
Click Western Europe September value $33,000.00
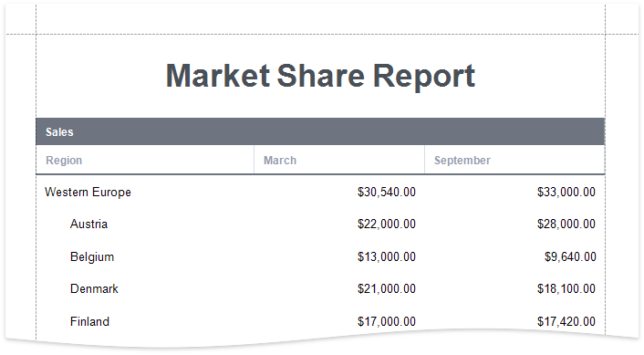pos(566,192)
